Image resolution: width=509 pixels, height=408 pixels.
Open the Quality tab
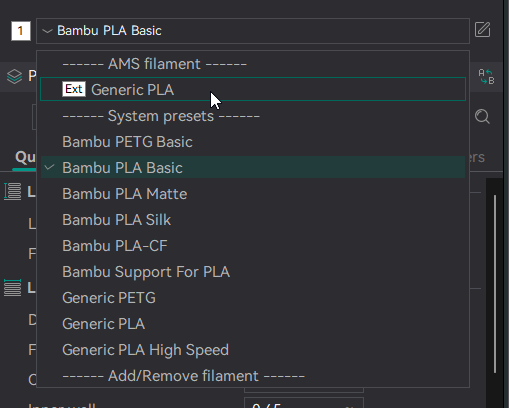click(x=25, y=157)
